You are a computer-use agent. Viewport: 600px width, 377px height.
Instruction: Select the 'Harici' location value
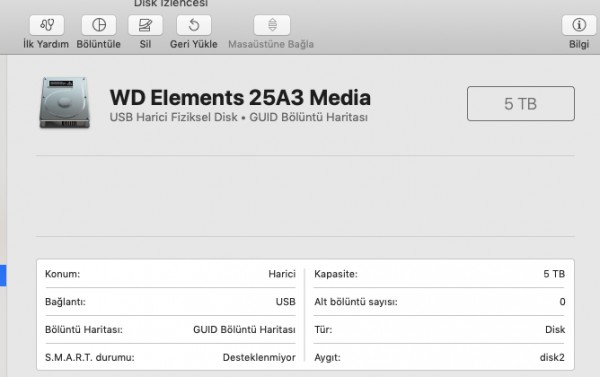point(282,274)
